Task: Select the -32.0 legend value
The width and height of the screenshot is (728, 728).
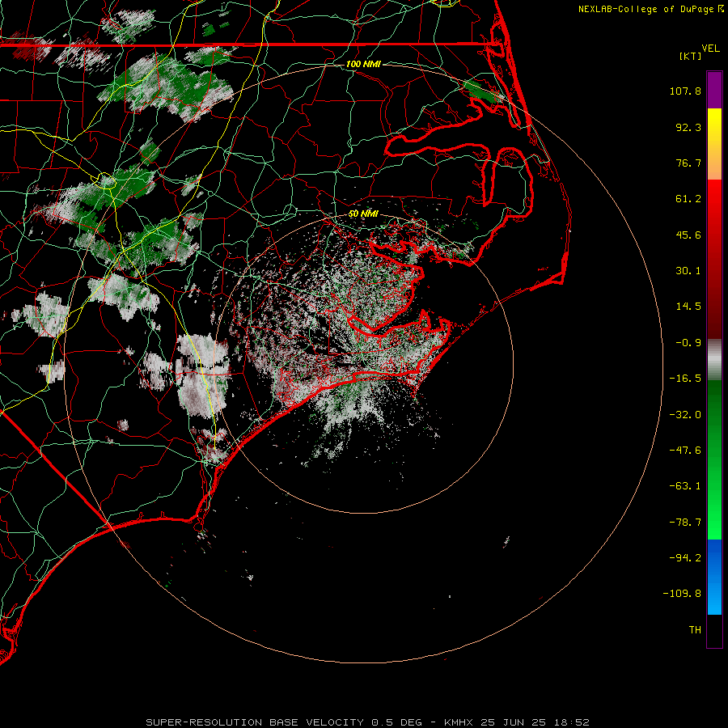Action: pyautogui.click(x=685, y=415)
